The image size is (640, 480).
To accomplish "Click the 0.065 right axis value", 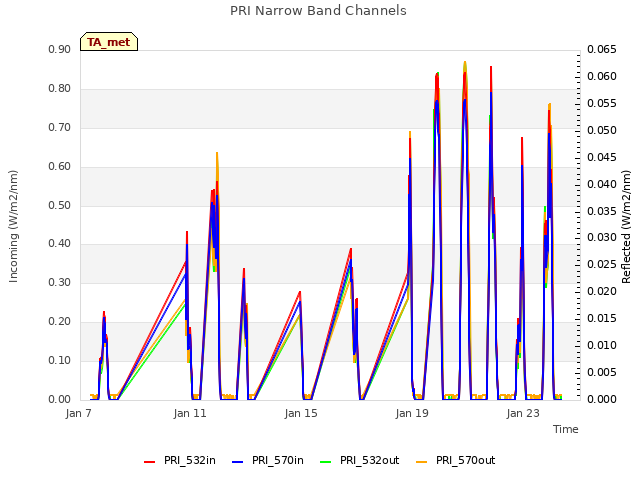I will [602, 49].
